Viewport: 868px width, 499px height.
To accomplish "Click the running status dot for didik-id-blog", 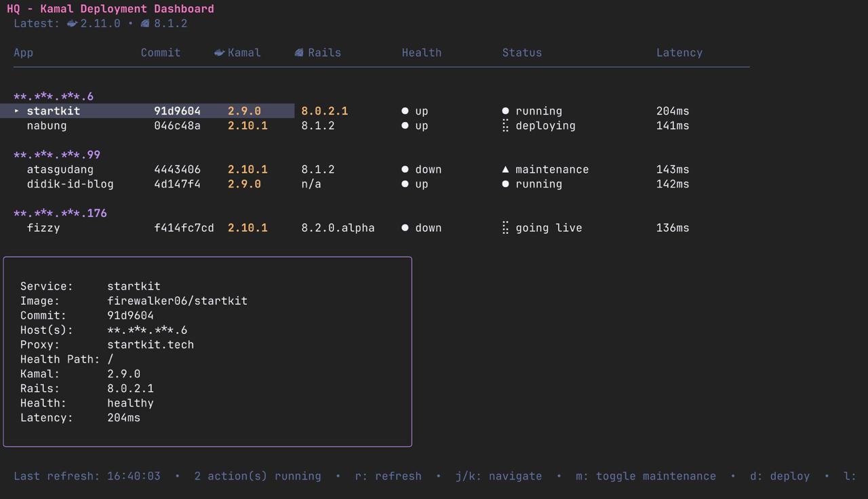I will (x=505, y=184).
